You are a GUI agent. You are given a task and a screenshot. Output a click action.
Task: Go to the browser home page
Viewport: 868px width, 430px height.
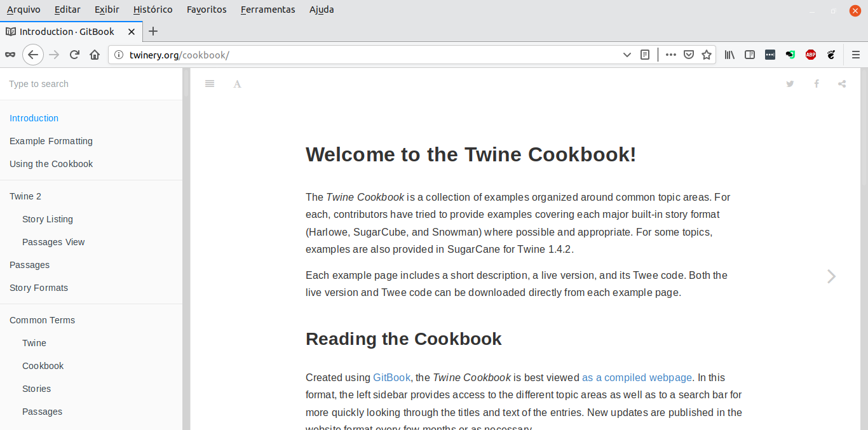point(95,55)
